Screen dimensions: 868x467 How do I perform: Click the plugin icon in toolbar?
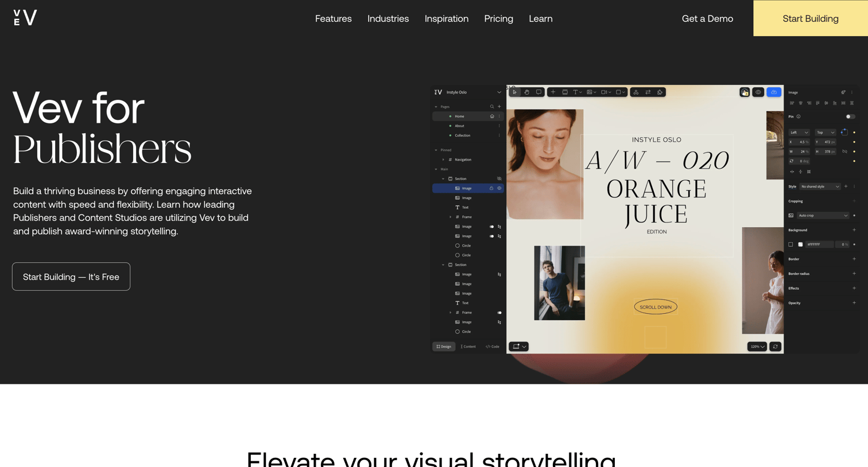660,92
